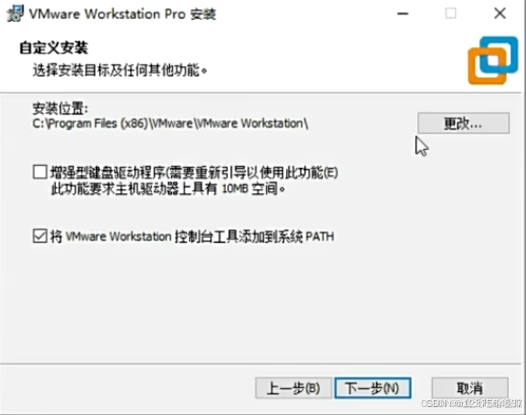This screenshot has width=526, height=415.
Task: Click the 控制台工具添加到系统 PATH label text
Action: 254,237
